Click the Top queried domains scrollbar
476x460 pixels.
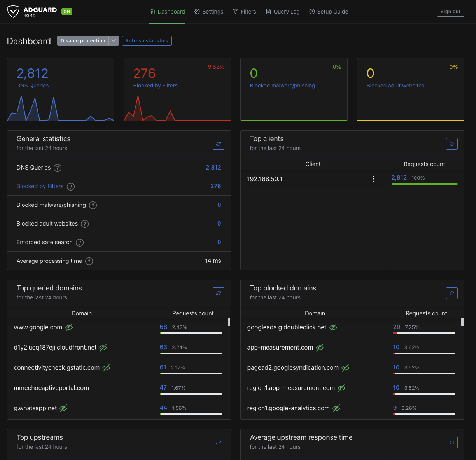(229, 322)
